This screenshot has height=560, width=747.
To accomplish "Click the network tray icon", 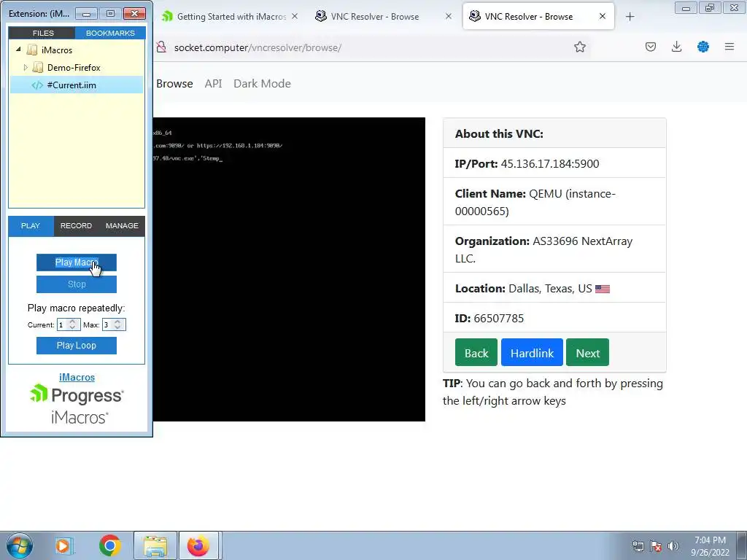I will [638, 546].
